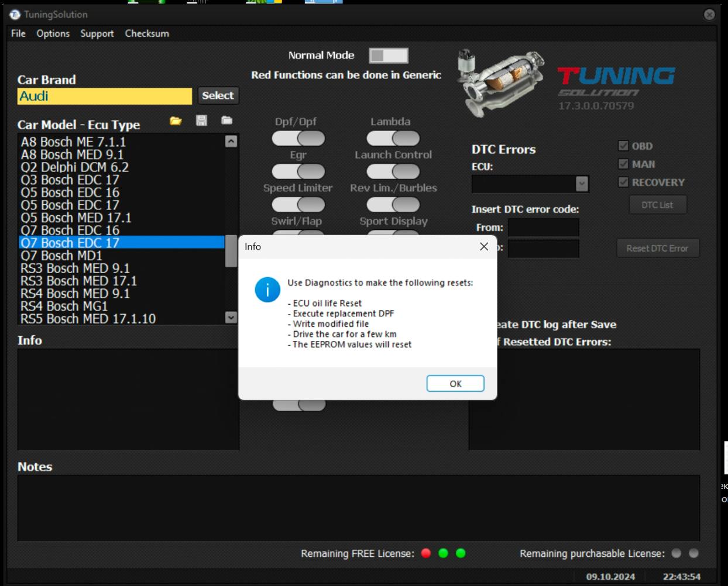Click the open folder icon above model list

tap(176, 120)
